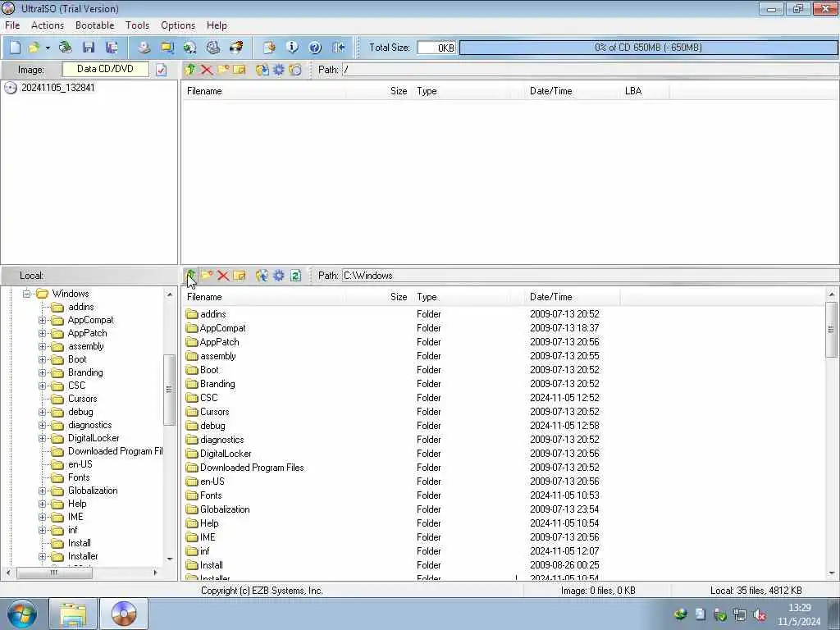
Task: Click red Delete X in Local toolbar
Action: coord(223,276)
